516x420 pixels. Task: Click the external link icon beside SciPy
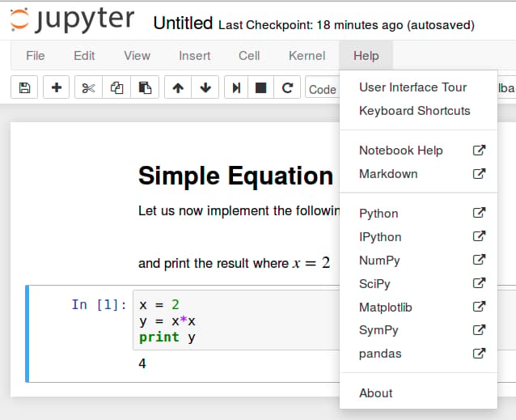pyautogui.click(x=479, y=283)
